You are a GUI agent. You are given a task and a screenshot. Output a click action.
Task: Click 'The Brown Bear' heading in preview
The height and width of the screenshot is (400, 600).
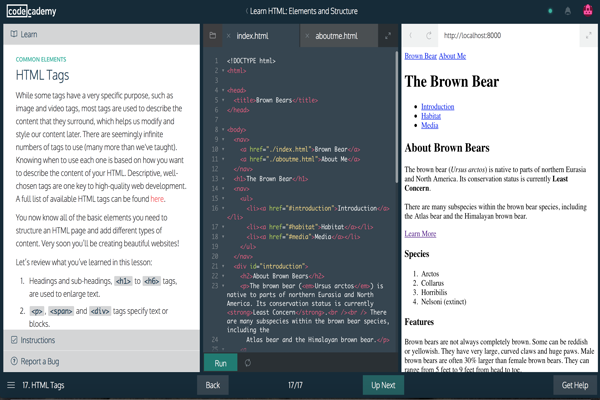click(452, 81)
